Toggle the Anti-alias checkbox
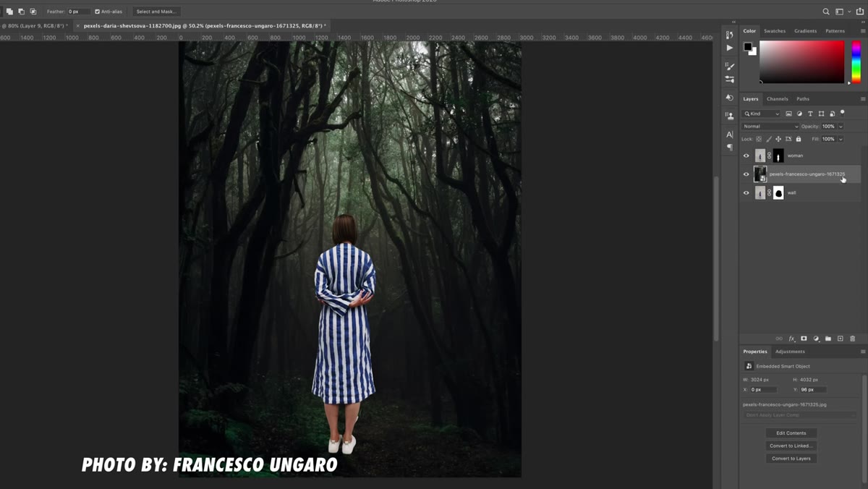Viewport: 868px width, 489px height. point(98,12)
